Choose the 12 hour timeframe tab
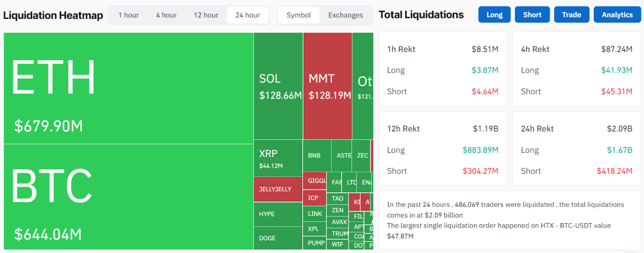Screen dimensions: 644x253 206,15
